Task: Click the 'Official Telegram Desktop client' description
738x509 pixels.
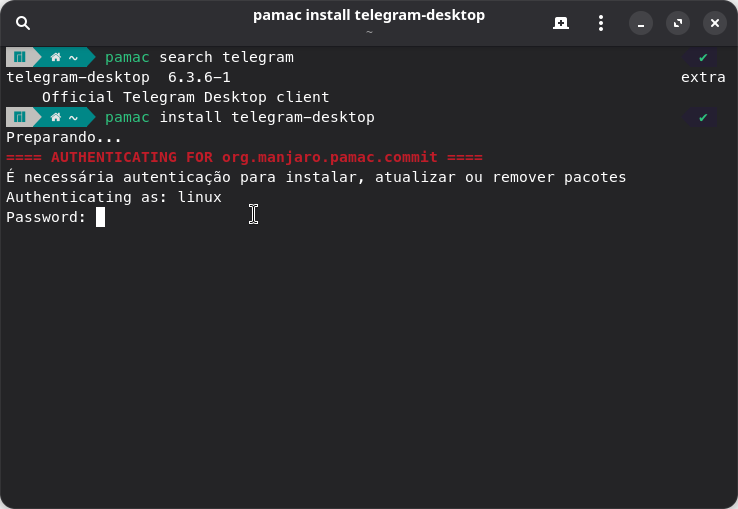Action: pyautogui.click(x=185, y=97)
